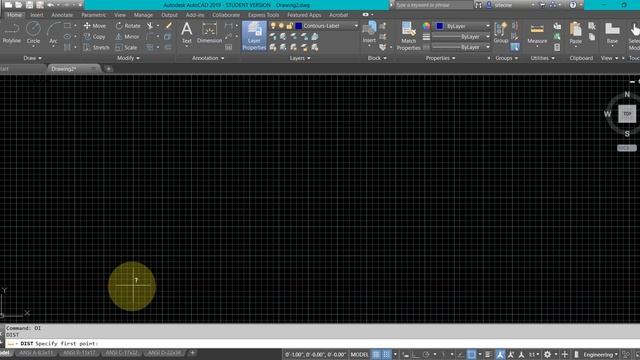Toggle polar tracking in status bar
The width and height of the screenshot is (640, 360).
426,354
